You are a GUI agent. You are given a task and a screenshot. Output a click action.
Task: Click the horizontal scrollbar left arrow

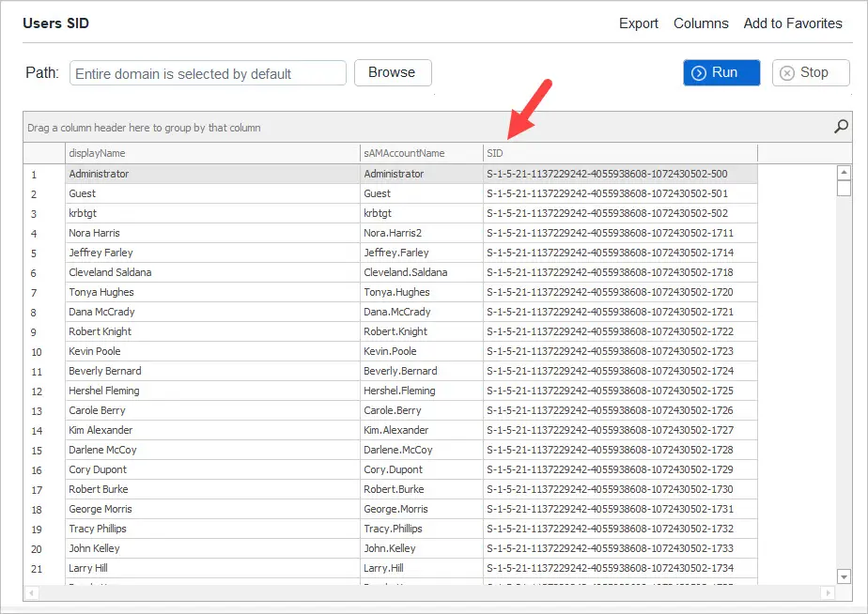[x=32, y=593]
